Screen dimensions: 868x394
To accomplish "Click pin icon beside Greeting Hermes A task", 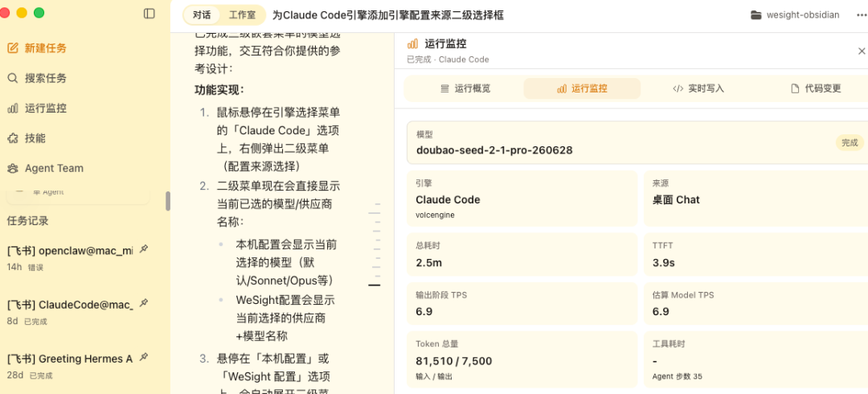I will 144,357.
